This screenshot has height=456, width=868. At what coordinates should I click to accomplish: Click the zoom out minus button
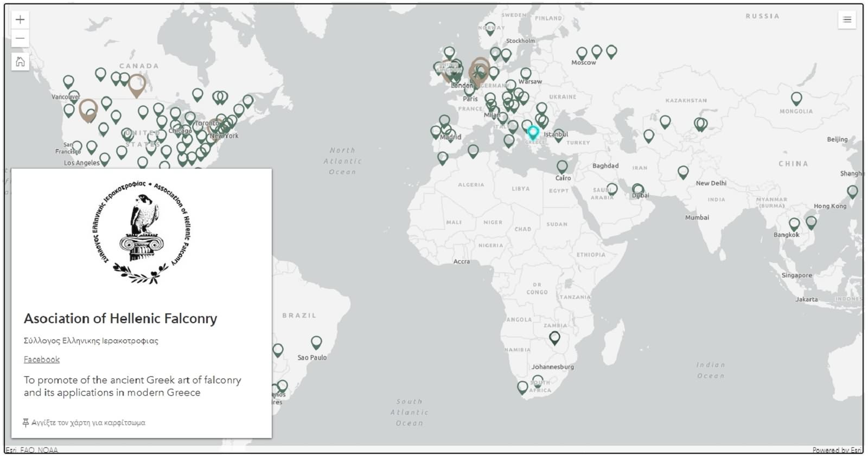pos(20,38)
